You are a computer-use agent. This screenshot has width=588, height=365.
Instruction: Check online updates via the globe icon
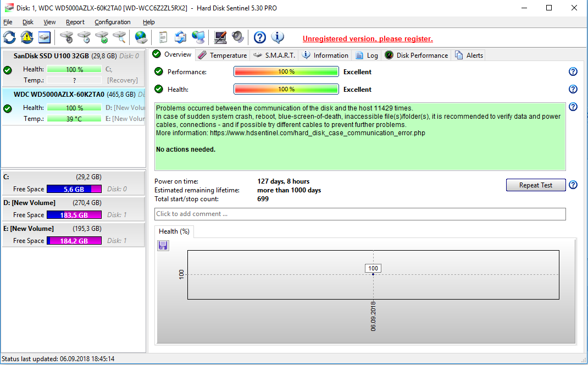(x=140, y=37)
